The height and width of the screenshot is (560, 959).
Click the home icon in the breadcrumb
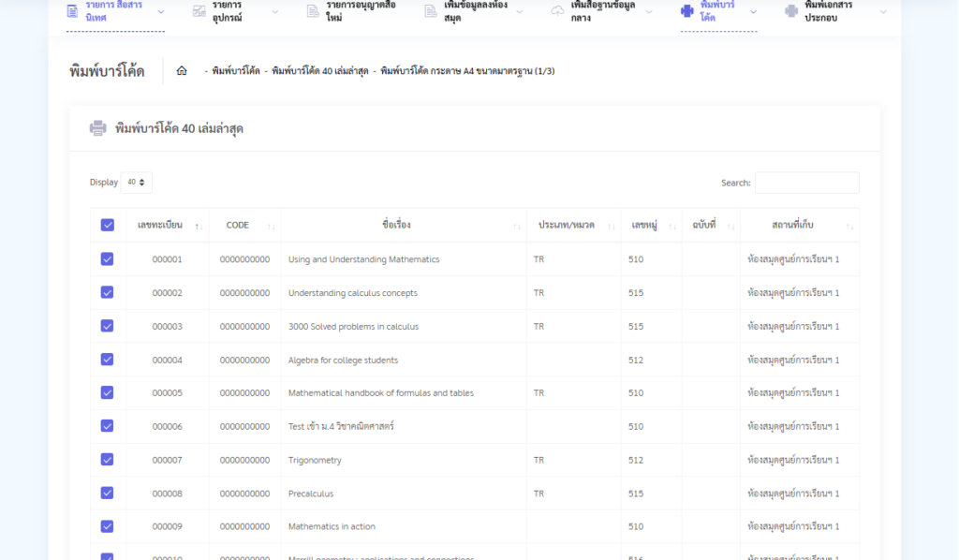point(182,71)
